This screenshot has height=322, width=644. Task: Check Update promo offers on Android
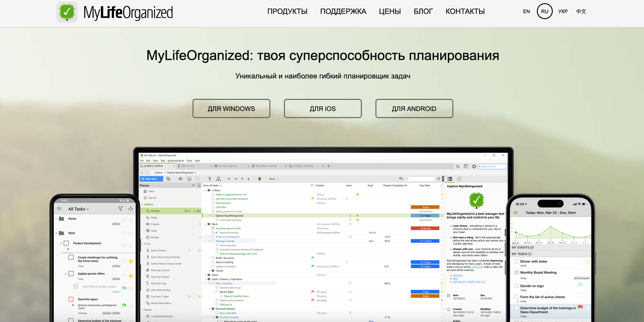point(71,273)
